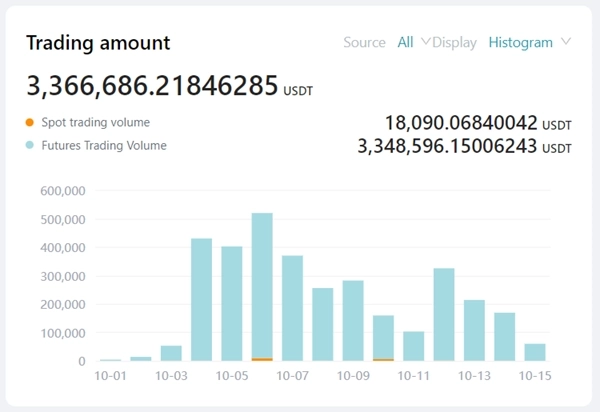Click the bar above the 10-11 label

pyautogui.click(x=414, y=346)
